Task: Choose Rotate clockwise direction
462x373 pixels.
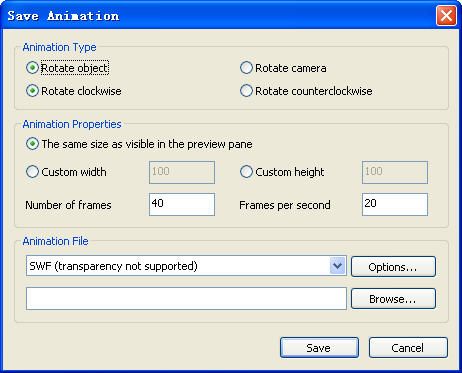Action: (x=32, y=91)
